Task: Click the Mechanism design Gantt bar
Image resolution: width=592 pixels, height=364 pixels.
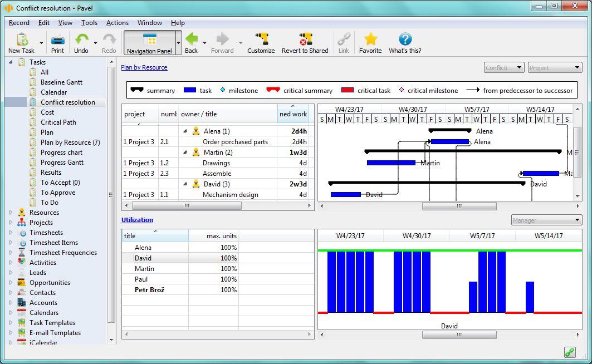Action: click(x=345, y=195)
